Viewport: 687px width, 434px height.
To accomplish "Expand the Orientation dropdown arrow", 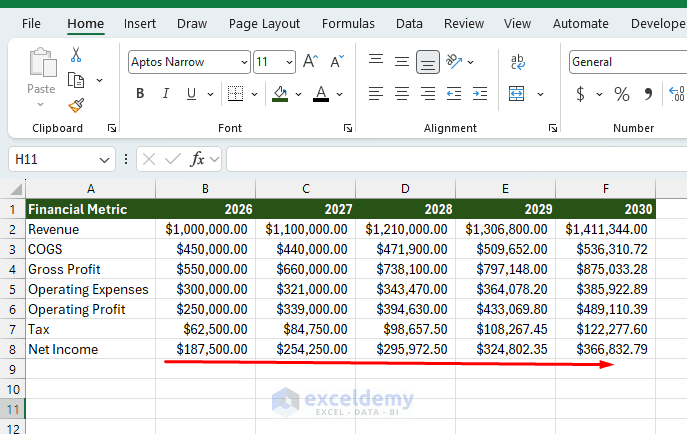I will 471,62.
